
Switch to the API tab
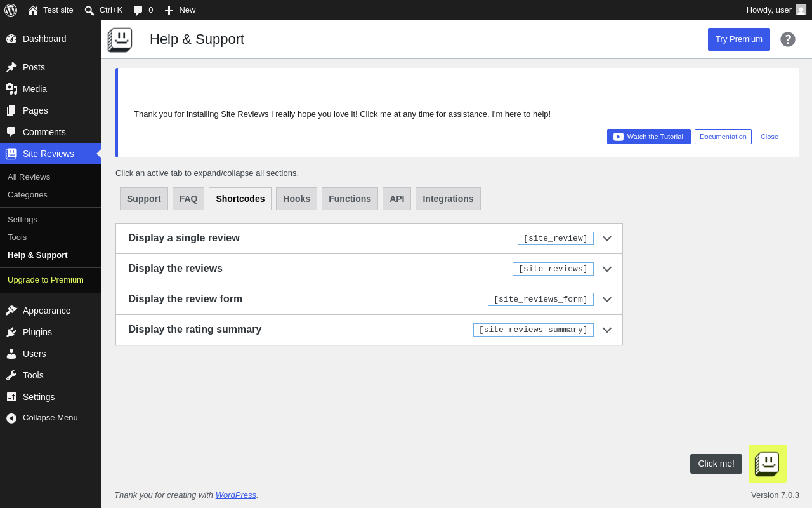coord(397,199)
